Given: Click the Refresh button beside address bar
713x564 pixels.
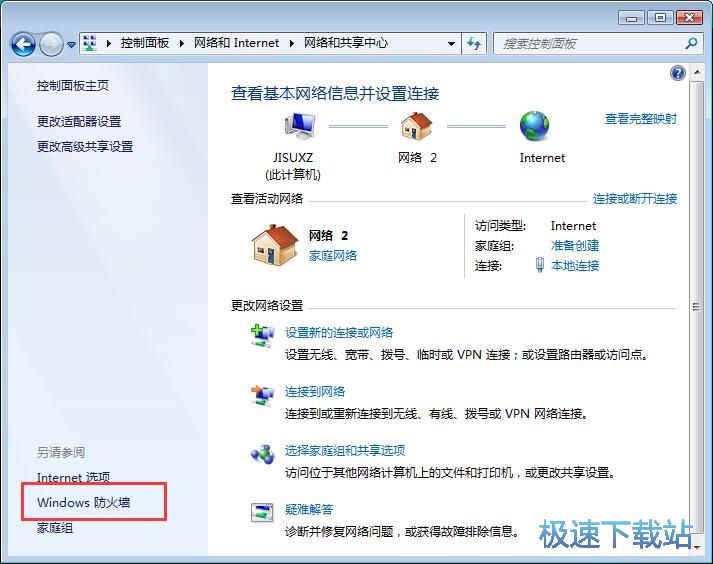Looking at the screenshot, I should 474,44.
